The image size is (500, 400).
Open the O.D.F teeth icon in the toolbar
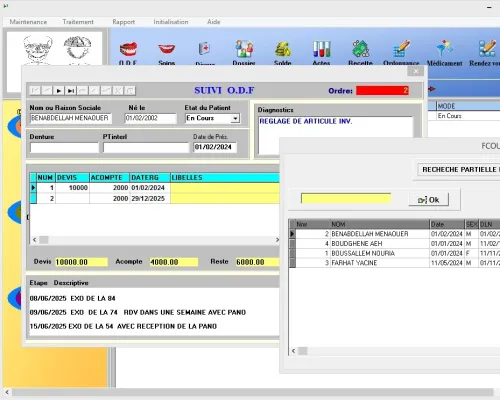pos(128,49)
